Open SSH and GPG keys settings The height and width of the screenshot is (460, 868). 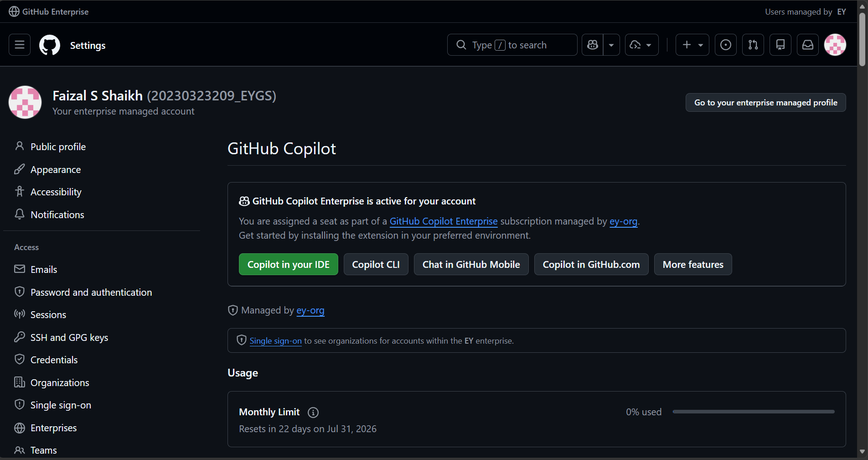[x=69, y=337]
